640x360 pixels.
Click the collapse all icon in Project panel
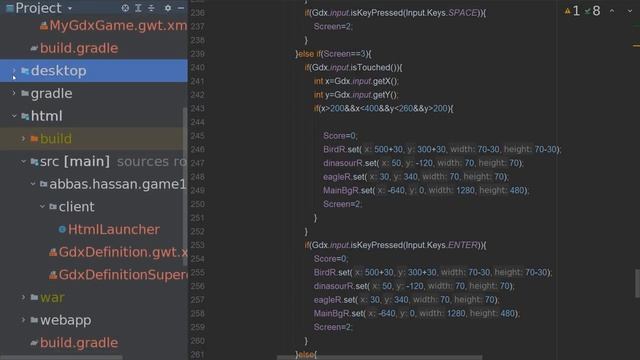tap(151, 8)
